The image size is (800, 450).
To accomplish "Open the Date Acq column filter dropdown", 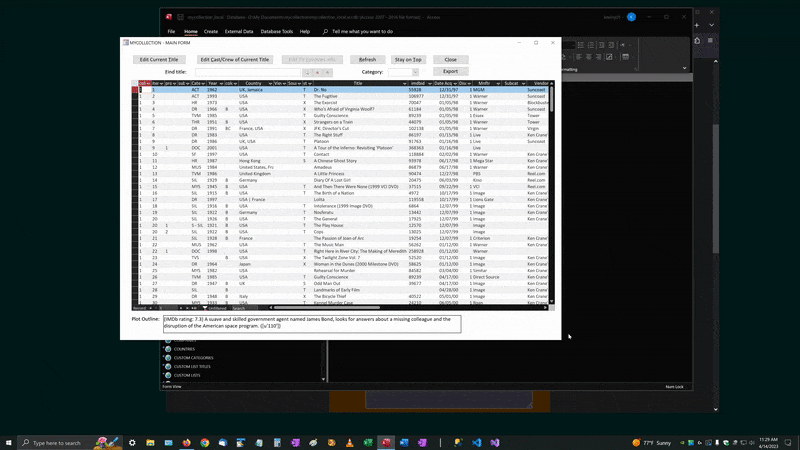I will [x=455, y=83].
